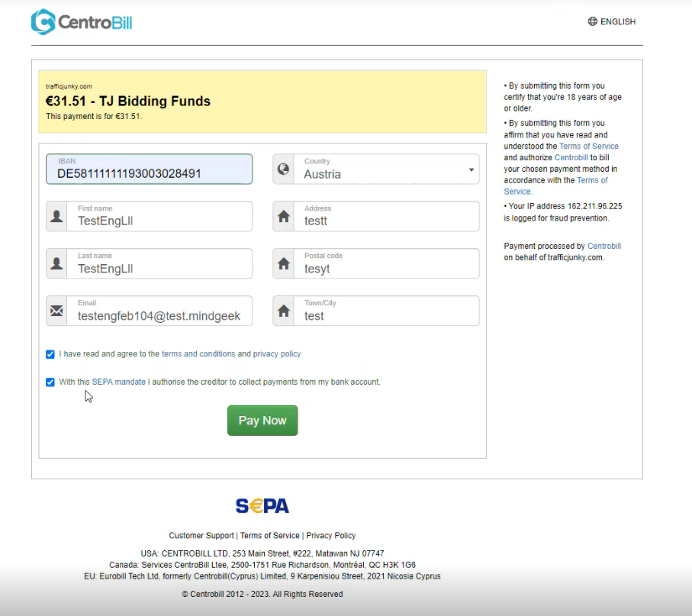
Task: Click the '€31.51 - TJ Bidding Funds' heading
Action: (x=128, y=101)
